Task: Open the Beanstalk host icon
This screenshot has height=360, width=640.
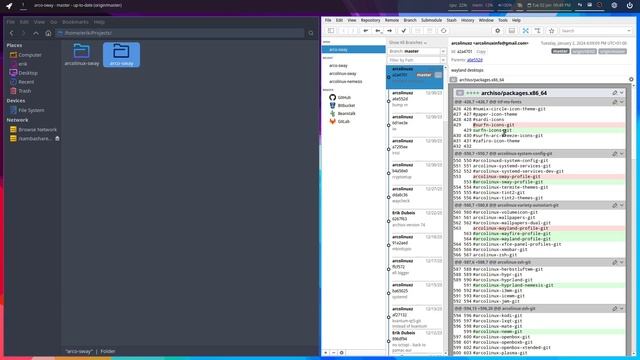Action: pyautogui.click(x=333, y=113)
